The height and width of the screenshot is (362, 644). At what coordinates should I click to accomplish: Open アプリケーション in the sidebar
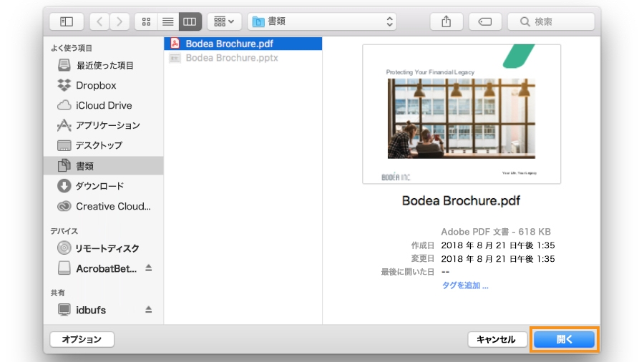point(104,125)
